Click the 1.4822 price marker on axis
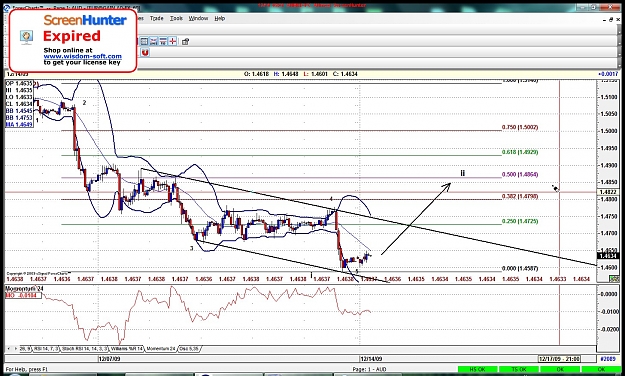This screenshot has width=625, height=376. click(608, 192)
